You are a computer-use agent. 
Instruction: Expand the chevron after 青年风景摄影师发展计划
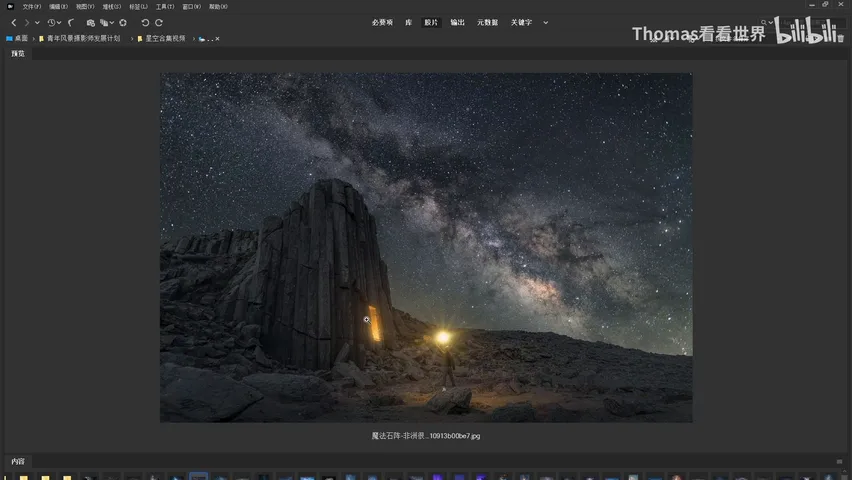[x=131, y=39]
